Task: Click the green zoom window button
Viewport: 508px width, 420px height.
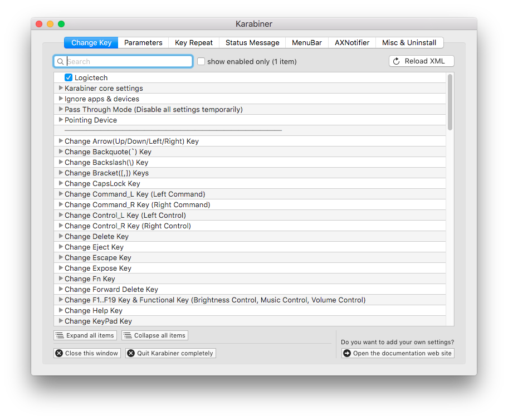Action: (x=61, y=24)
